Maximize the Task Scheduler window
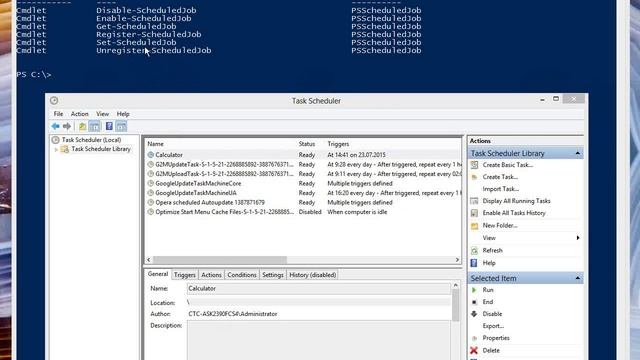The height and width of the screenshot is (360, 640). pos(556,99)
